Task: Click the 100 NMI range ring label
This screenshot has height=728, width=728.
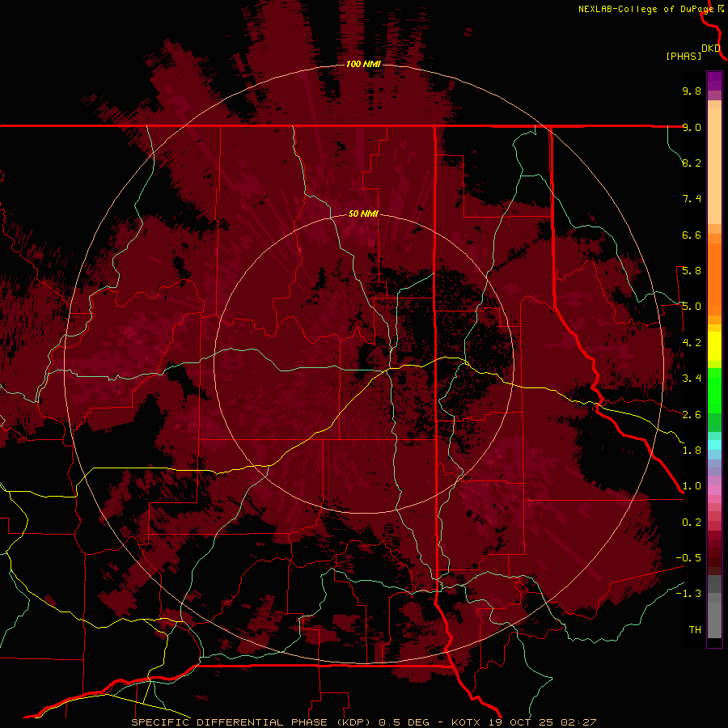Action: [x=363, y=64]
